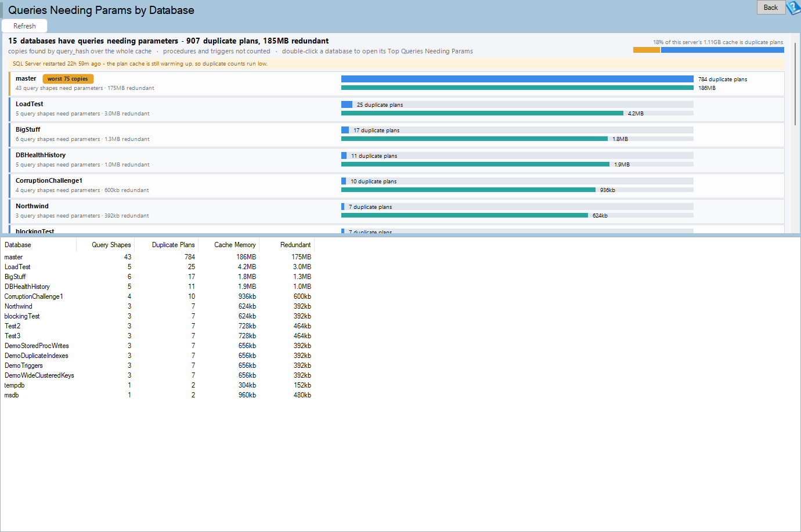Select the Test3 grid row
The width and height of the screenshot is (801, 532).
point(157,336)
